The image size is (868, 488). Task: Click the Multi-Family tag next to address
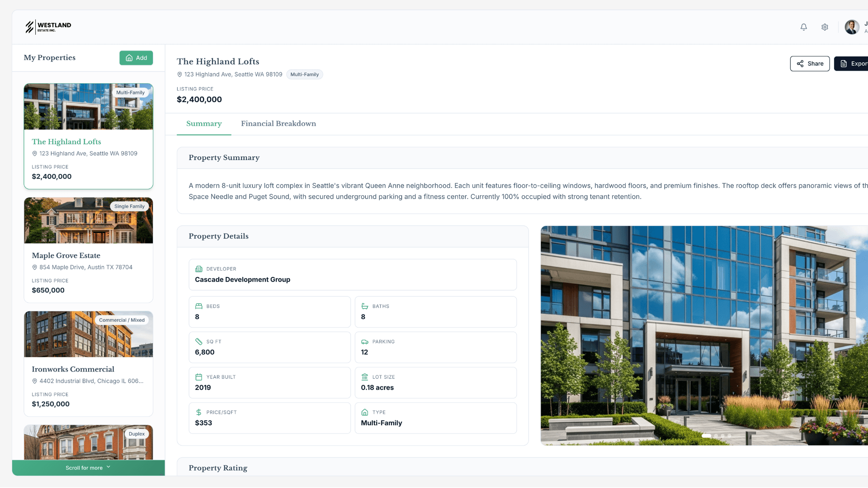tap(304, 75)
